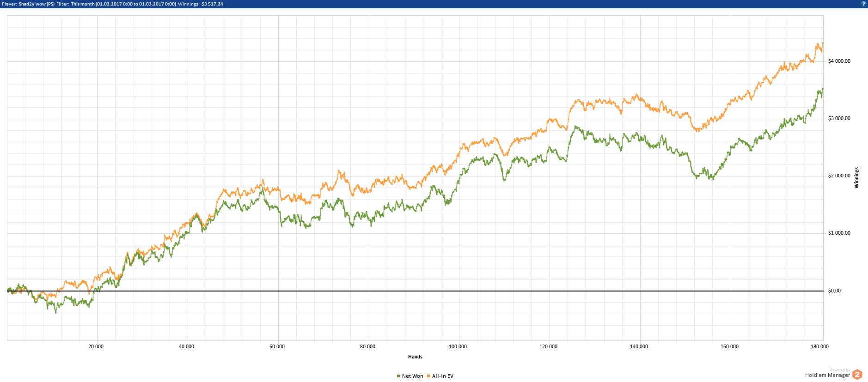Click the "Hold'em Manager" branding text
The height and width of the screenshot is (382, 868).
(x=827, y=375)
